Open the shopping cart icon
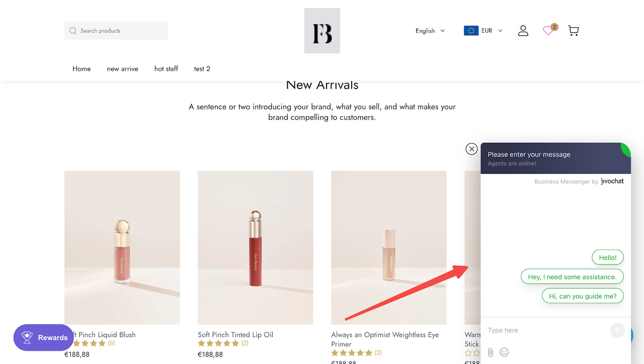Image resolution: width=644 pixels, height=364 pixels. (x=573, y=31)
